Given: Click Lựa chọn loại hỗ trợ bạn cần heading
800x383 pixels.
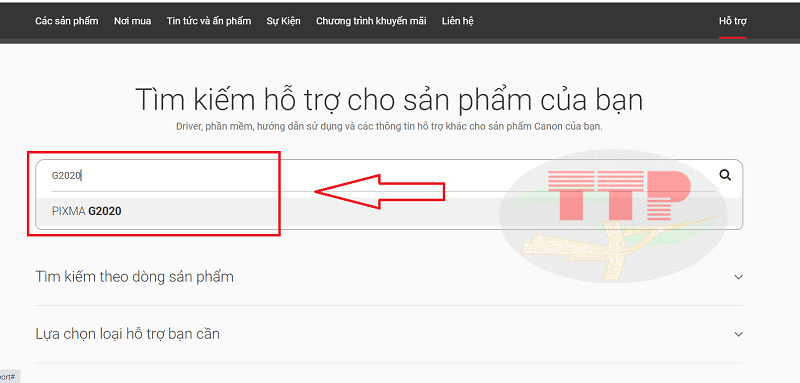Looking at the screenshot, I should click(128, 334).
